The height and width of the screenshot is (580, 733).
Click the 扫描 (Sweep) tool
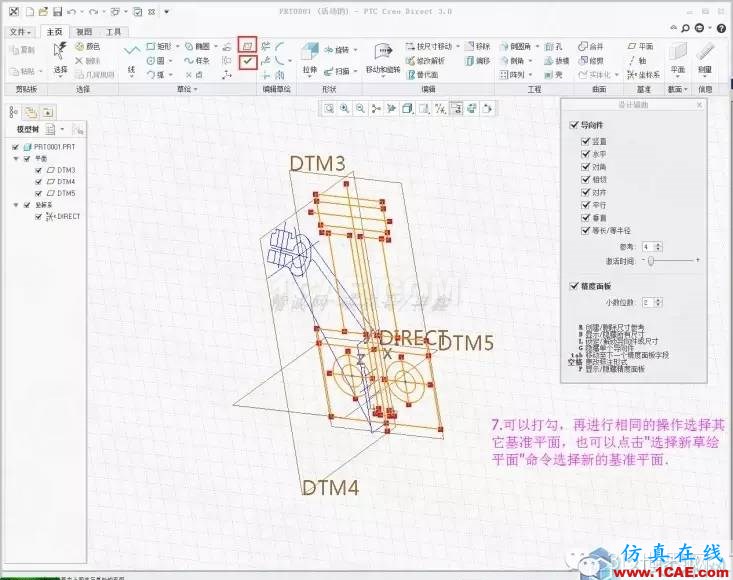coord(337,71)
